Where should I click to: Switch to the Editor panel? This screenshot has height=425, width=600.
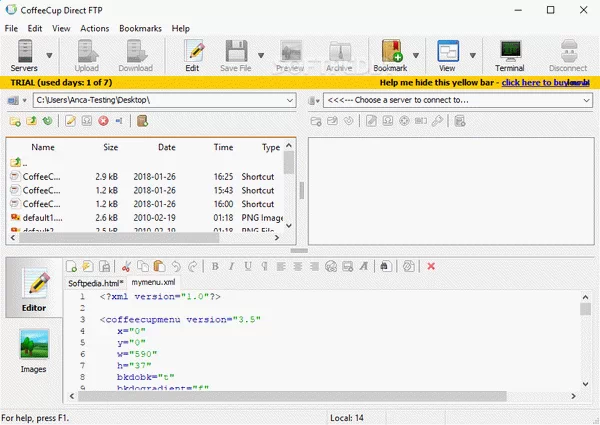pos(34,290)
